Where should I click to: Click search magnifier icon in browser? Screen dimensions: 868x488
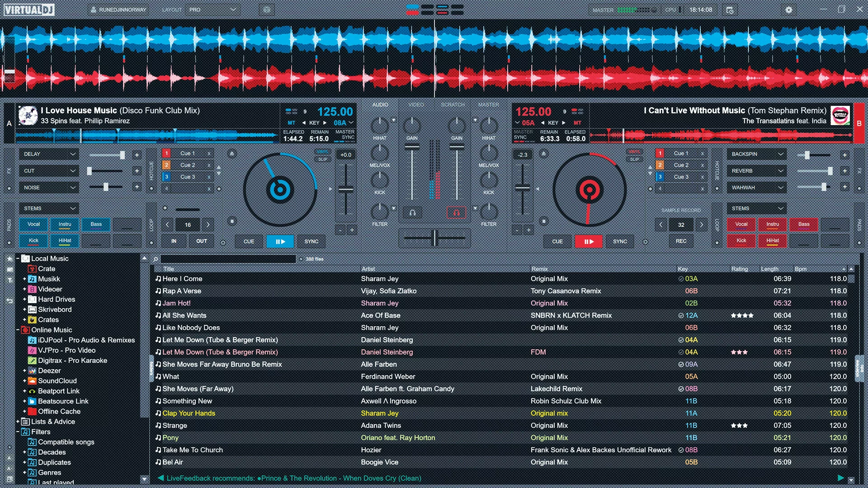[156, 259]
